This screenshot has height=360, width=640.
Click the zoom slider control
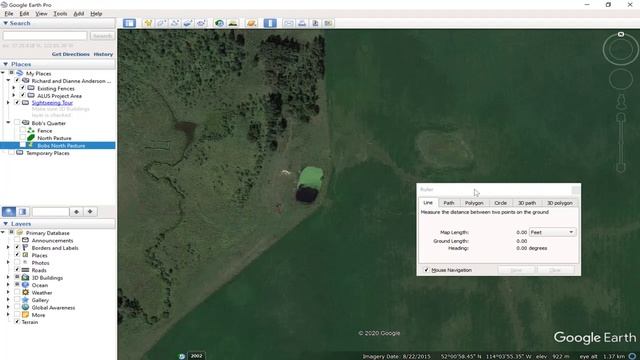pyautogui.click(x=621, y=143)
